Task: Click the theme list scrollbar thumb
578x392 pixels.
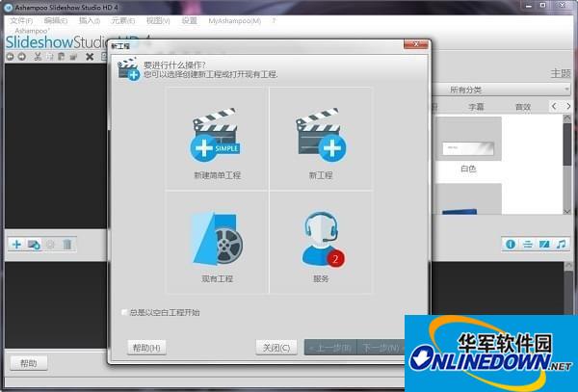Action: 567,144
